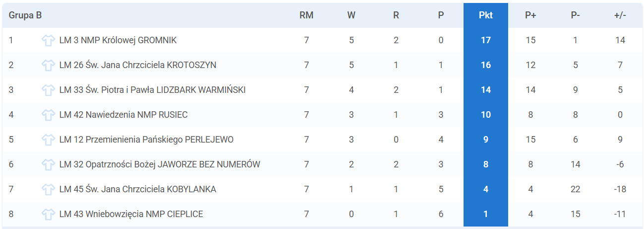Click the jersey icon beside KOBYLANKA team
This screenshot has height=229, width=644.
[48, 189]
